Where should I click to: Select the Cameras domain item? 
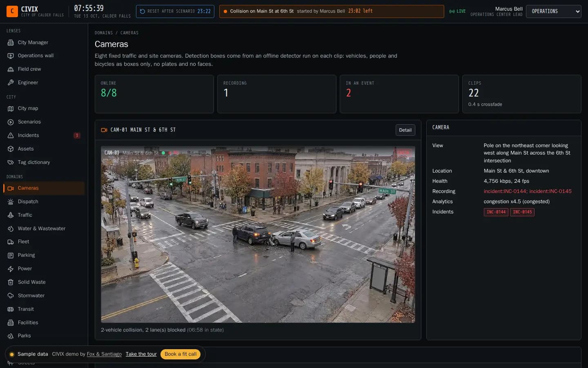pyautogui.click(x=44, y=188)
